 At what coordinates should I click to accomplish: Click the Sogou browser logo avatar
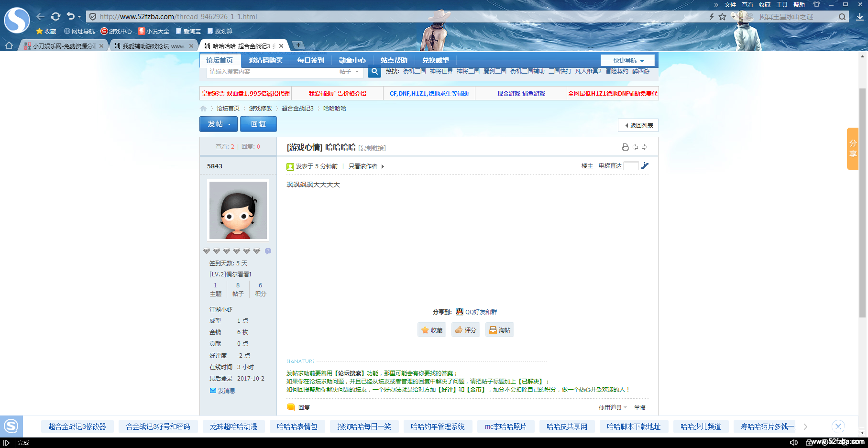pyautogui.click(x=17, y=20)
